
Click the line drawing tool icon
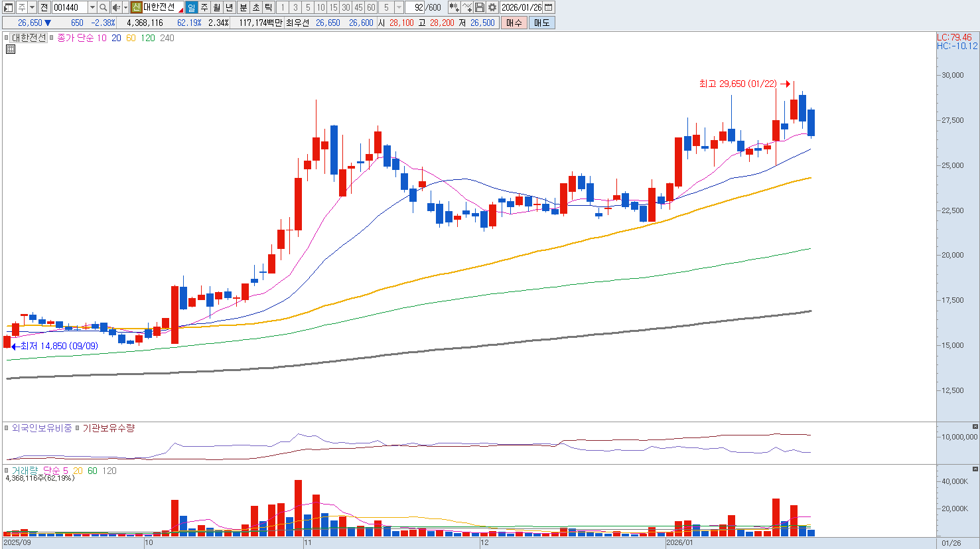(467, 7)
